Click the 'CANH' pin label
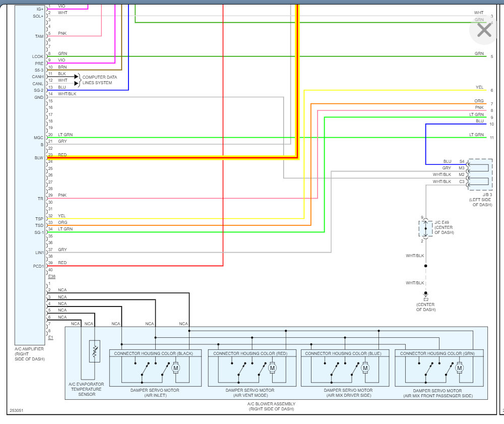This screenshot has width=504, height=424. click(38, 77)
